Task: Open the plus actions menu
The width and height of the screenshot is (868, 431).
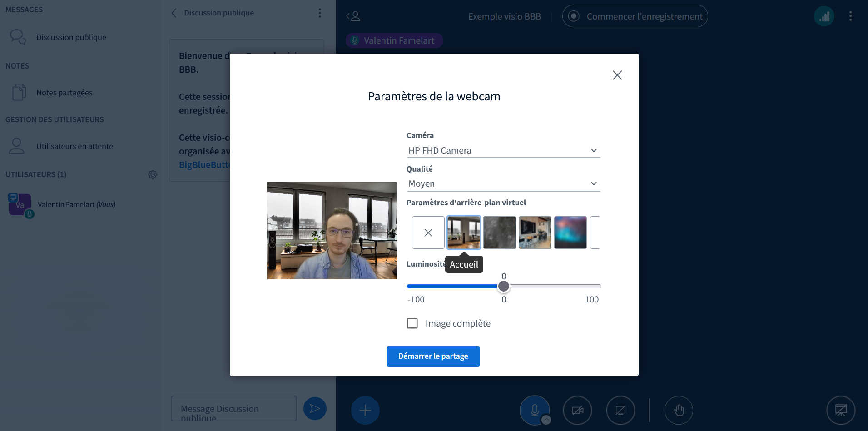Action: click(x=365, y=410)
